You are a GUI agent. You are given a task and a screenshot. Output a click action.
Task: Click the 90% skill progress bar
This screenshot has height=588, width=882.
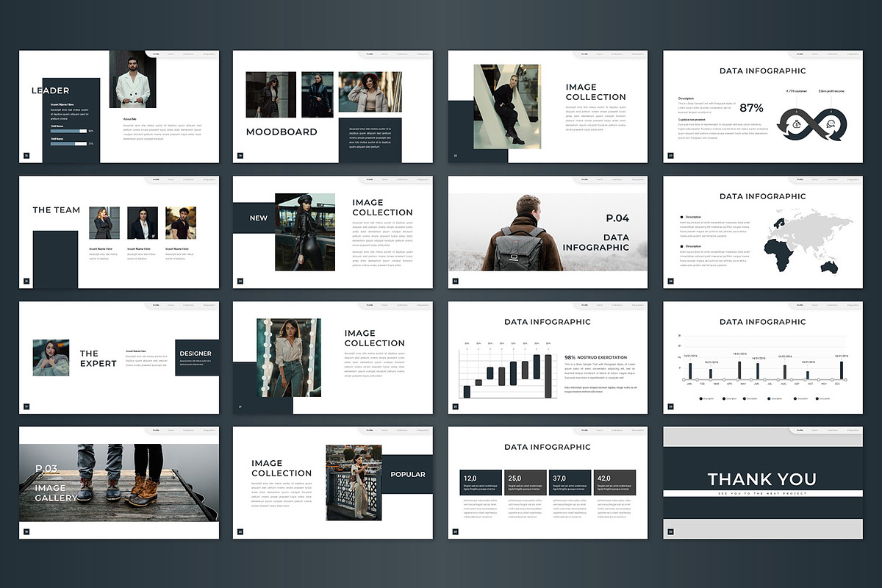[x=69, y=131]
